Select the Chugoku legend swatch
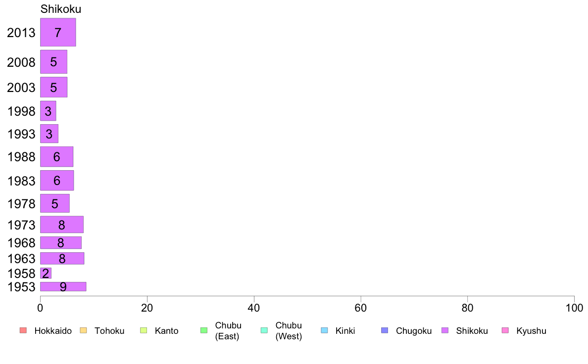This screenshot has width=588, height=364. click(385, 330)
